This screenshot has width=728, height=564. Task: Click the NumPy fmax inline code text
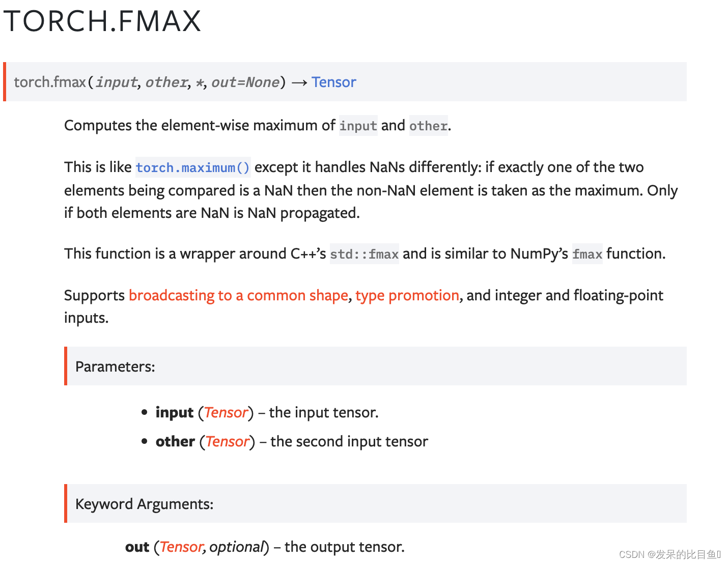click(x=587, y=254)
